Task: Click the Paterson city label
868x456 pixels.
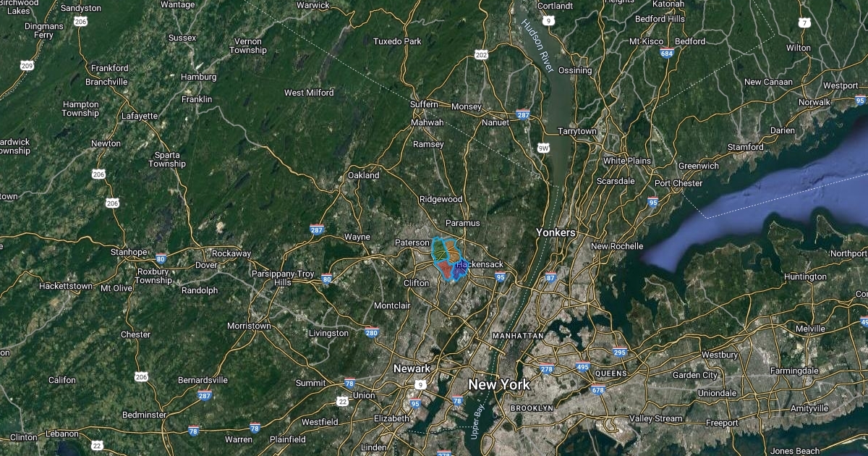Action: (x=412, y=242)
